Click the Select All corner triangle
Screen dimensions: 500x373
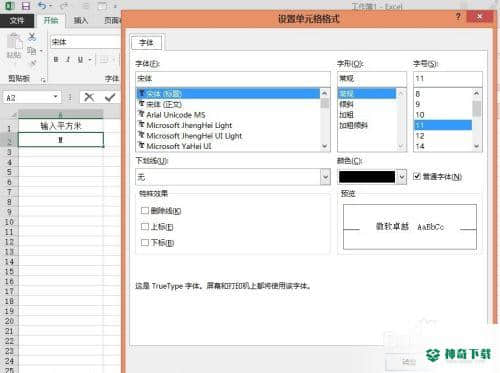point(13,115)
